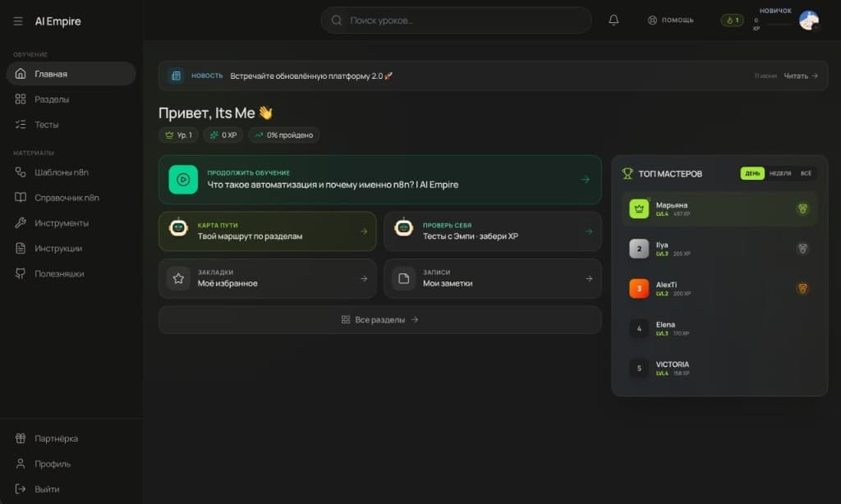Open Тесты in the sidebar

pyautogui.click(x=71, y=125)
